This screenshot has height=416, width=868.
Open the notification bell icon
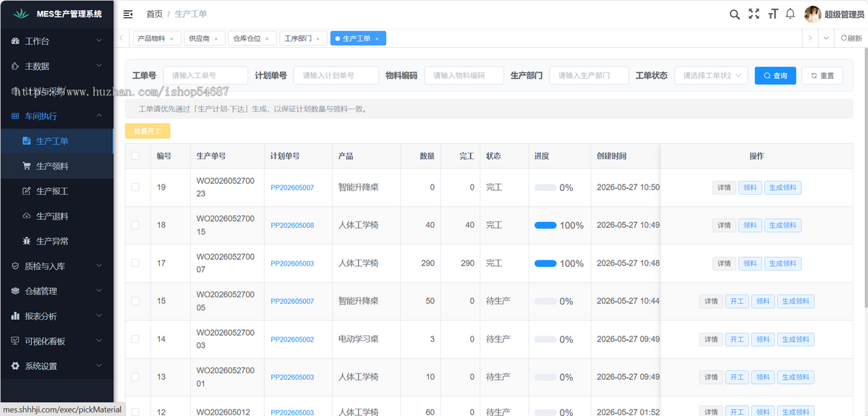791,14
